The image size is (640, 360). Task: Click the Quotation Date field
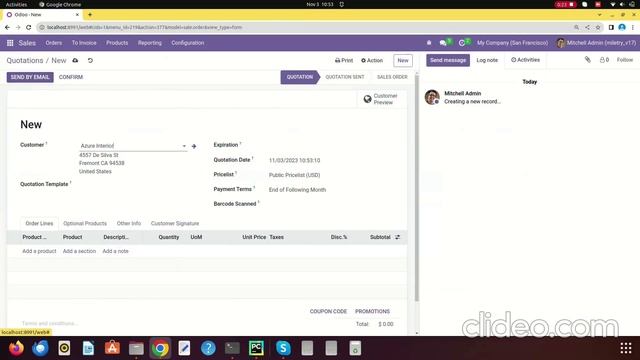click(294, 160)
